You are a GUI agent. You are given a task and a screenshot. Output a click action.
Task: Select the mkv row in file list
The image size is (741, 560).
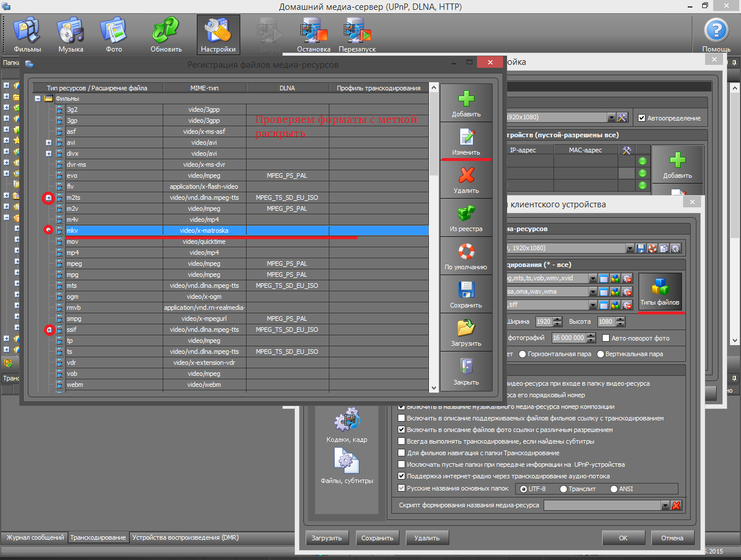coord(203,230)
